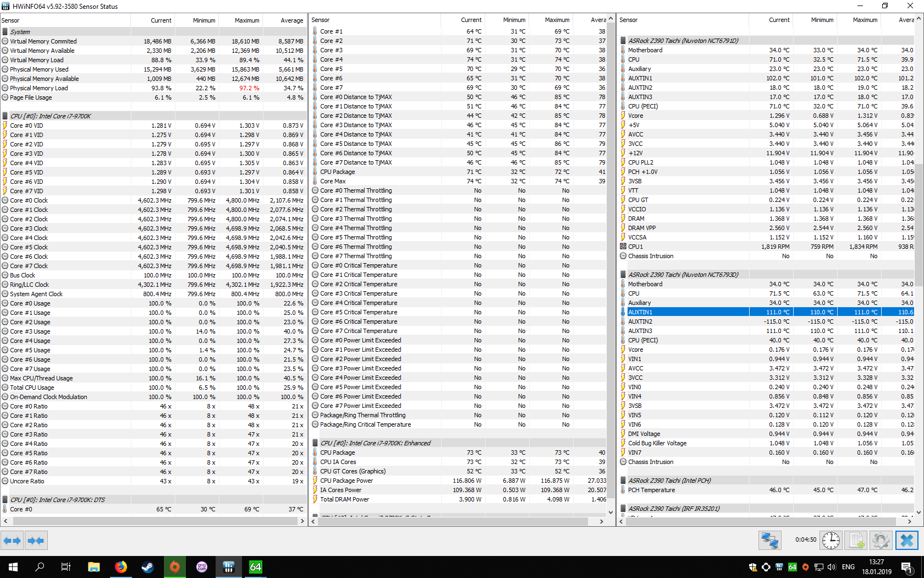
Task: Click the green 64 tray icon
Action: click(793, 567)
